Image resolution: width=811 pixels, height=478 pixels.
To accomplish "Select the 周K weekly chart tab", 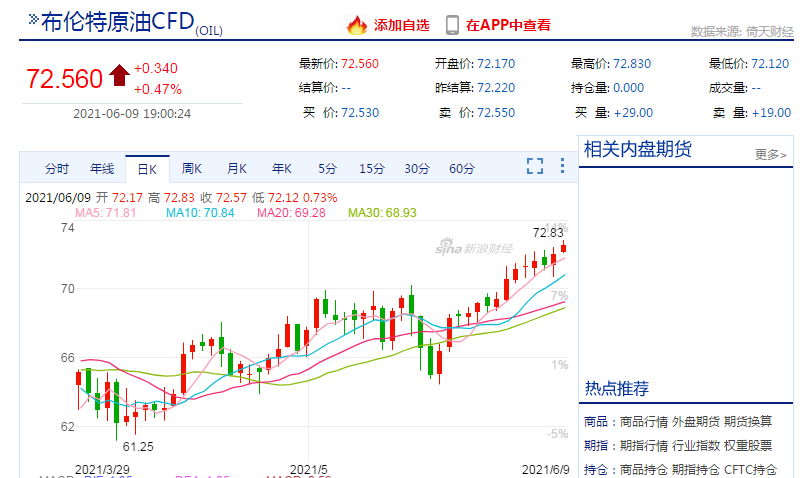I will point(191,168).
